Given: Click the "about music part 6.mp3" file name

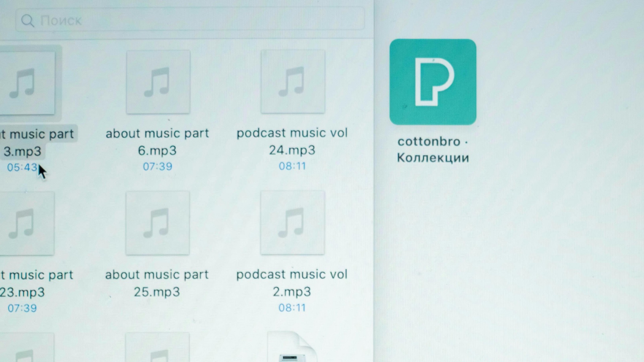Looking at the screenshot, I should (157, 142).
